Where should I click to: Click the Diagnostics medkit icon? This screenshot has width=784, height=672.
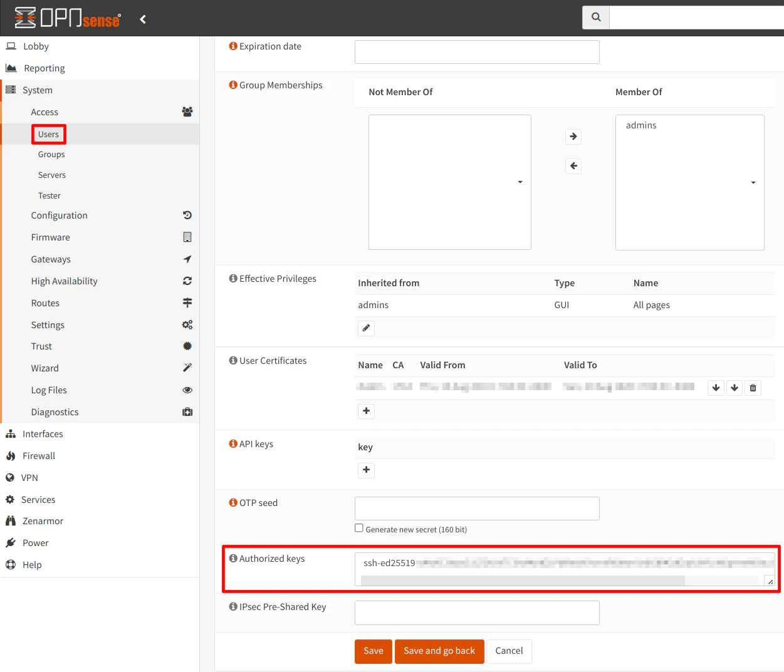(x=187, y=412)
